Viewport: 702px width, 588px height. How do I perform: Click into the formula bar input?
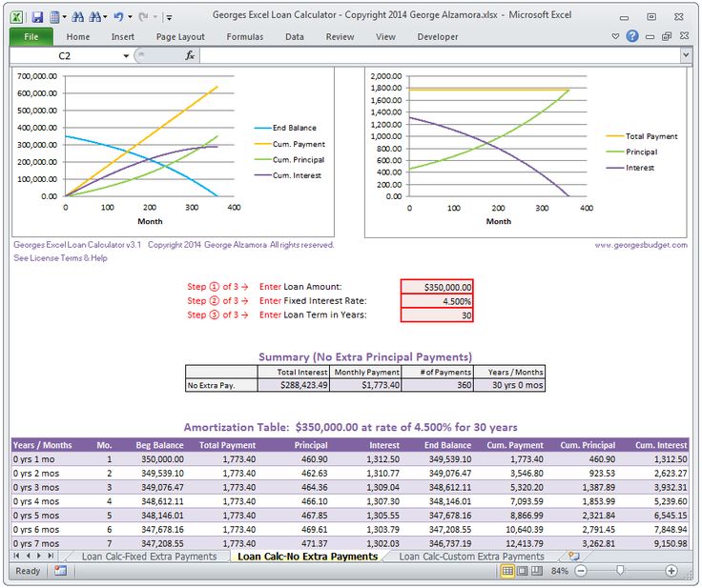coord(440,55)
